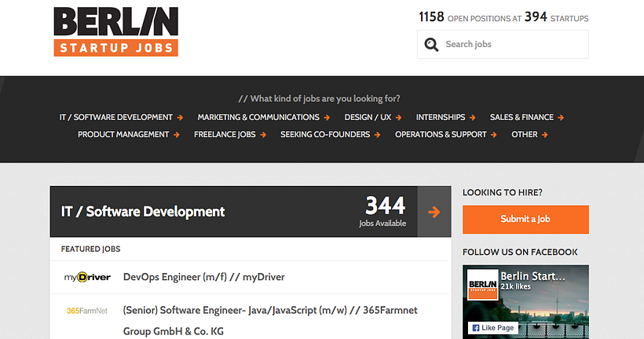The width and height of the screenshot is (644, 339).
Task: Click arrow icon beside Design / UX
Action: 398,118
